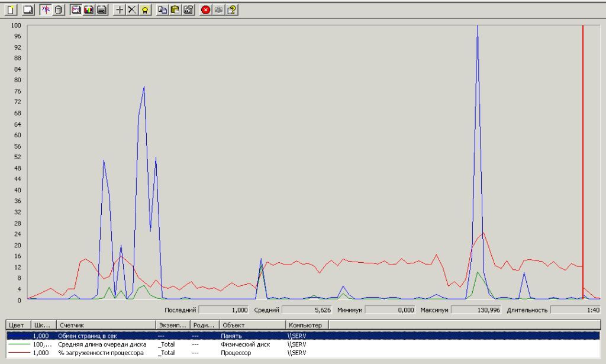
Task: Click the New Counter Set icon
Action: (x=10, y=10)
